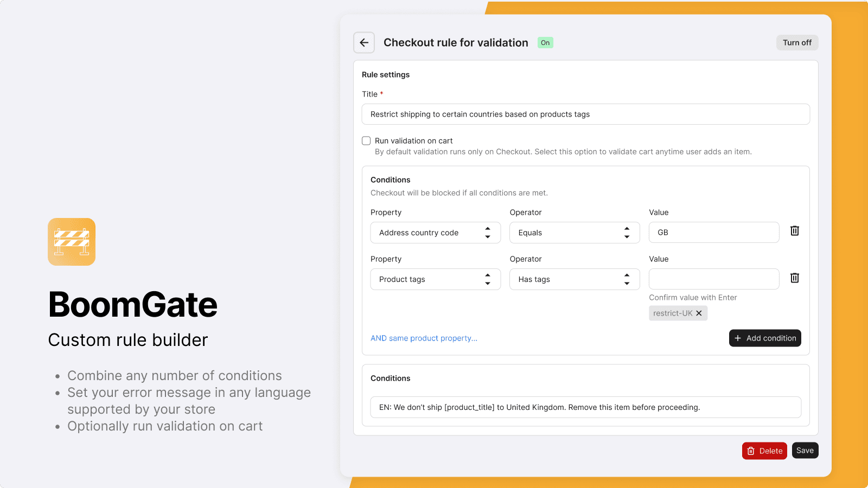Open the Product tags property dropdown
Viewport: 868px width, 488px height.
(435, 279)
